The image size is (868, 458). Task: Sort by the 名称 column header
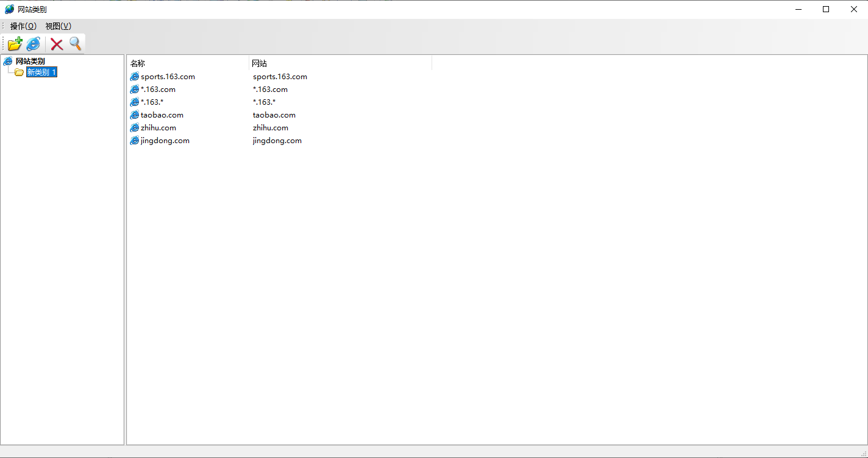click(188, 63)
